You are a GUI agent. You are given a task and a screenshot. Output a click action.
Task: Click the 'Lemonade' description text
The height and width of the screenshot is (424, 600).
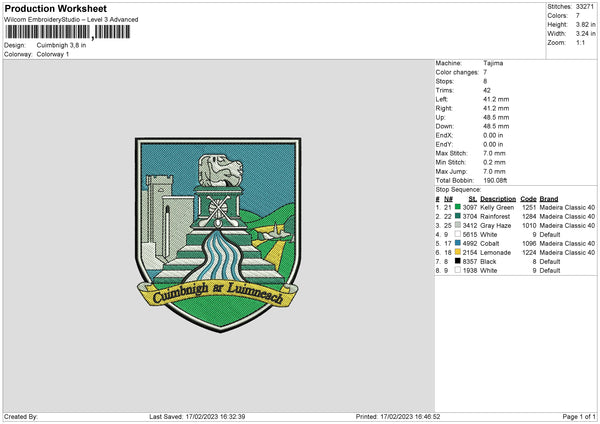[496, 253]
